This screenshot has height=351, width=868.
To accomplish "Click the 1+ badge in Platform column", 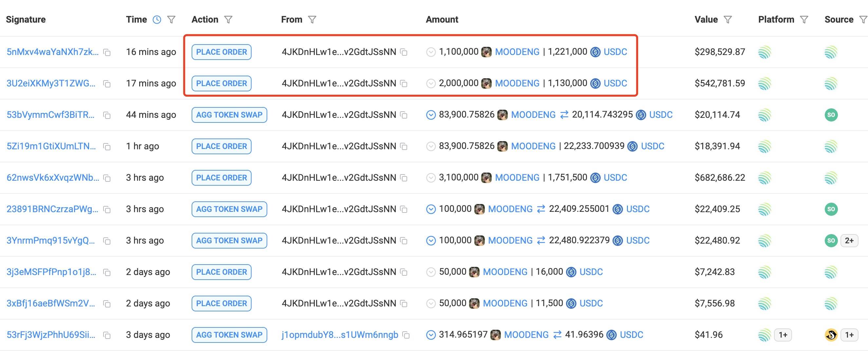I will click(x=783, y=335).
